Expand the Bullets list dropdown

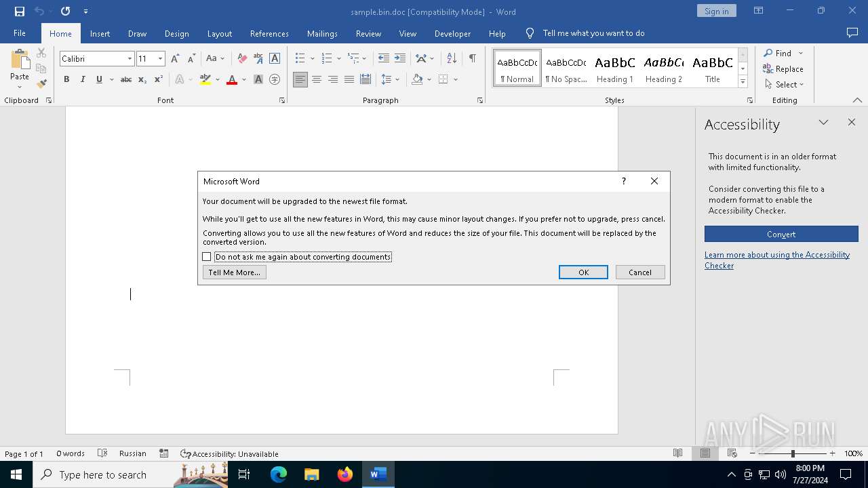point(313,59)
